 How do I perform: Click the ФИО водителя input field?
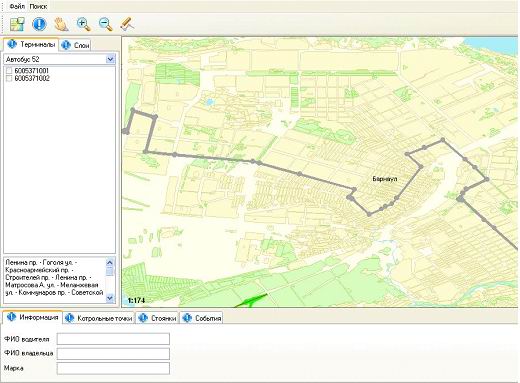point(113,339)
